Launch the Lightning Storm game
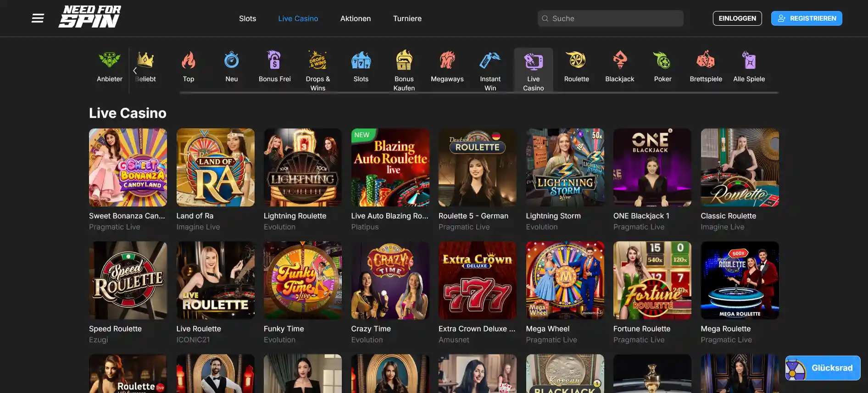868x393 pixels. point(565,167)
